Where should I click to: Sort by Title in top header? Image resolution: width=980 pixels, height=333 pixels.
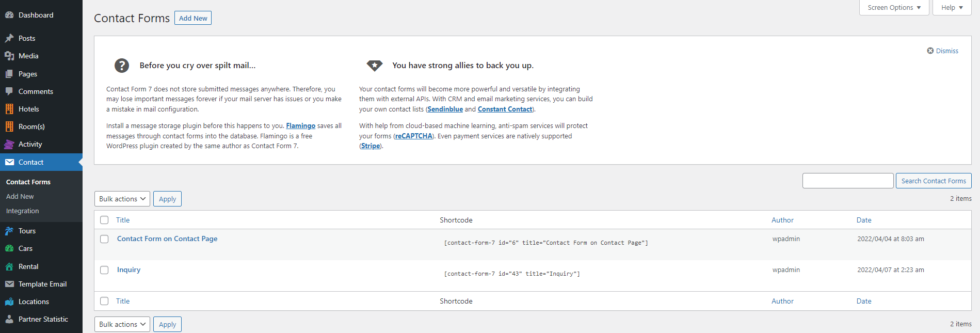(123, 220)
